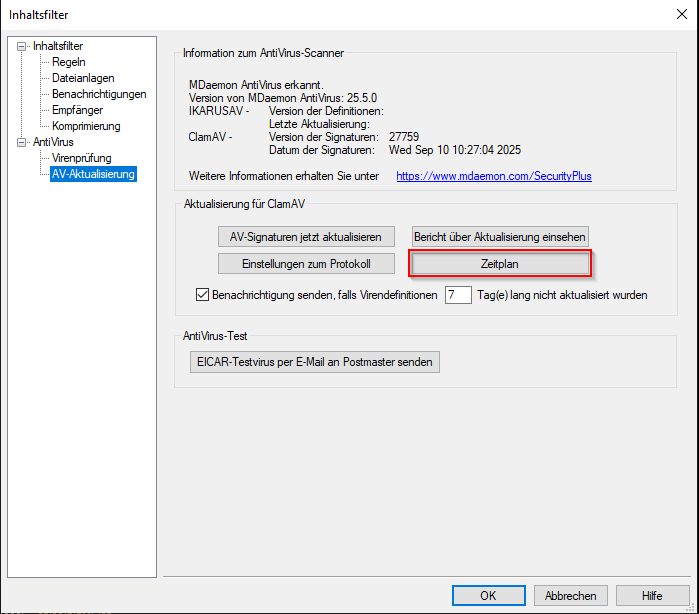Viewport: 699px width, 614px height.
Task: Select the AV-Aktualisierung tree entry
Action: click(x=93, y=174)
